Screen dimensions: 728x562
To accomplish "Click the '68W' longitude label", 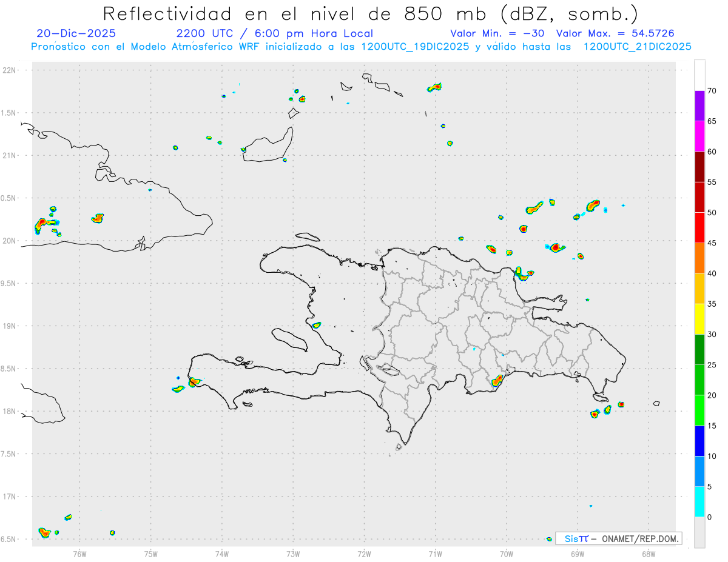I will 649,554.
